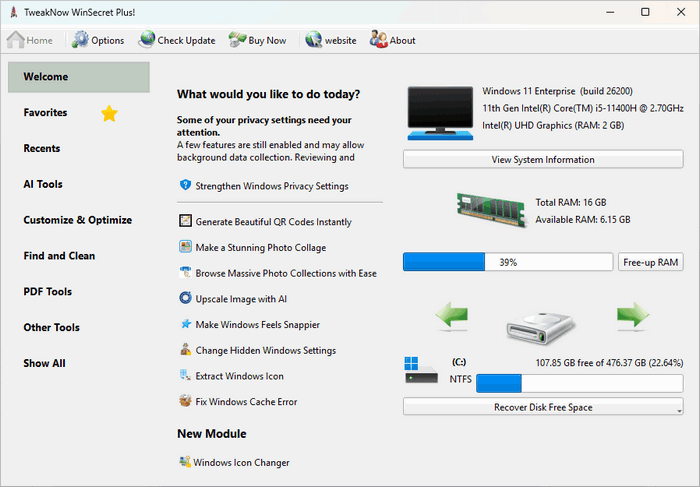Viewport: 700px width, 487px height.
Task: Click the Upscale Image with AI icon
Action: click(185, 298)
